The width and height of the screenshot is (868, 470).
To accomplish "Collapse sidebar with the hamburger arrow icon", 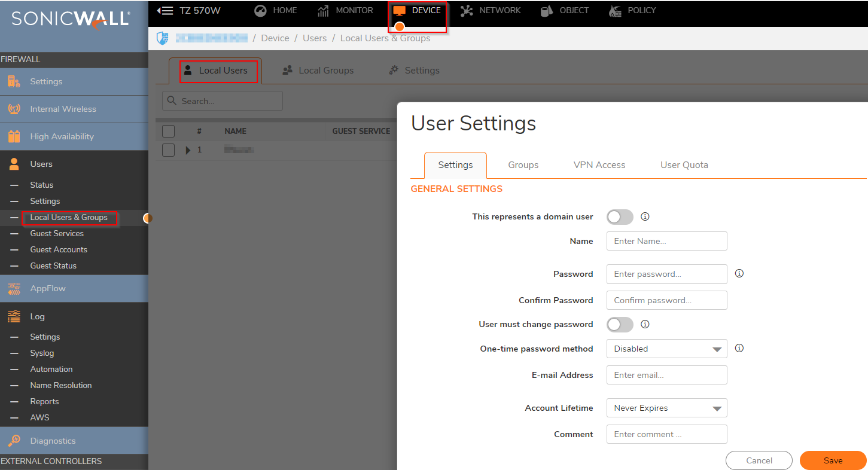I will 165,11.
